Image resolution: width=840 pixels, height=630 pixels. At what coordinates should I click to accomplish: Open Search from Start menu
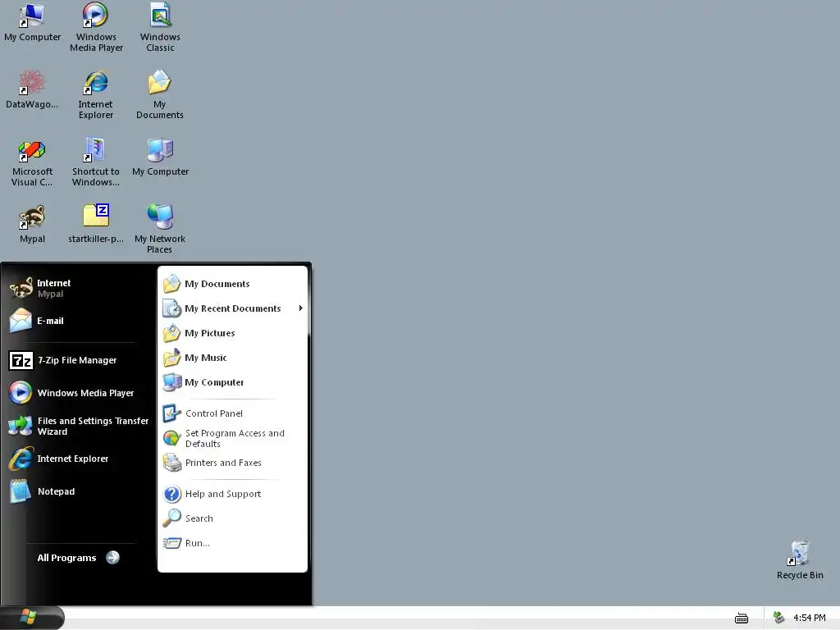pos(232,518)
